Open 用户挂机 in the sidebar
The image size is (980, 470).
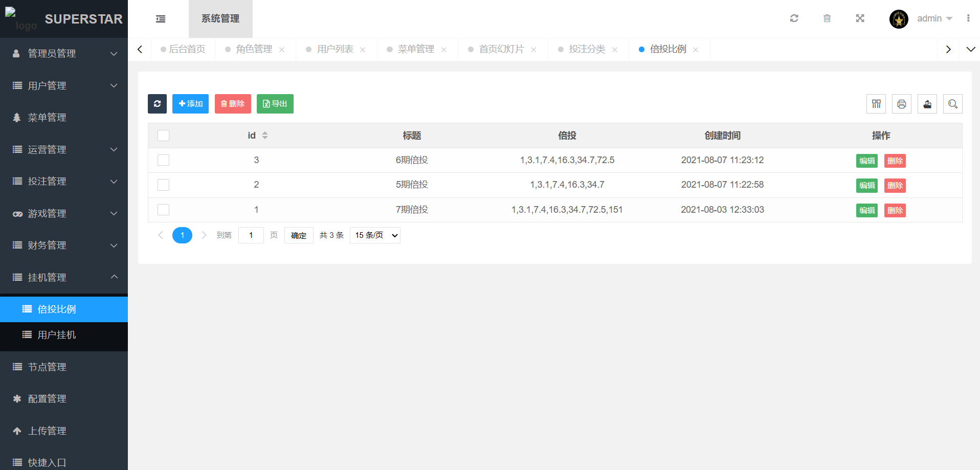point(57,335)
